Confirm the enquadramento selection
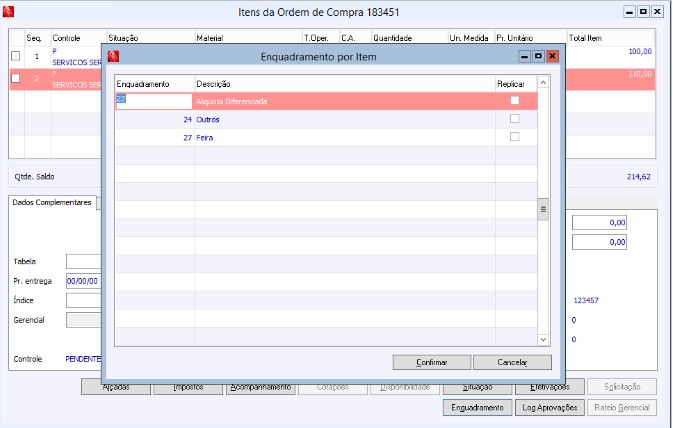Viewport: 673px width, 428px height. (x=432, y=362)
